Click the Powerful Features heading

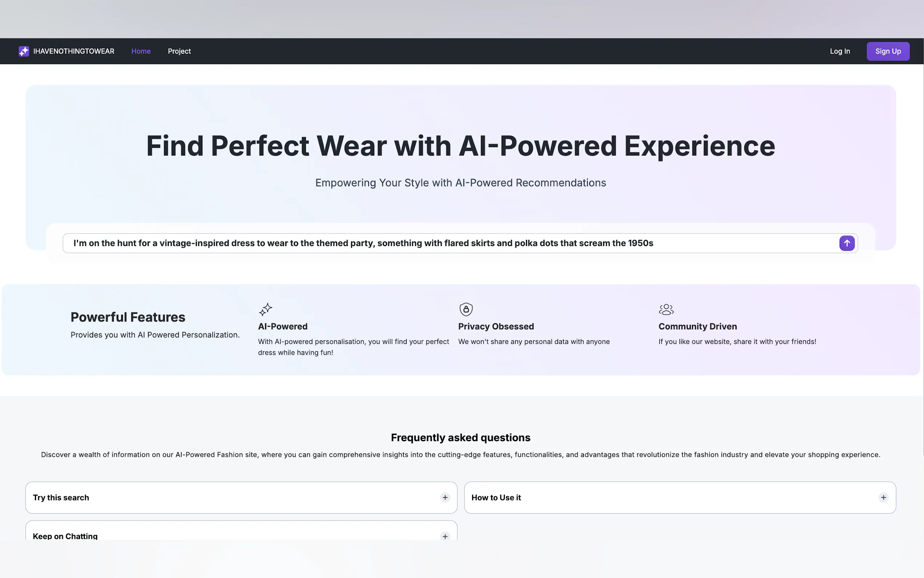128,317
